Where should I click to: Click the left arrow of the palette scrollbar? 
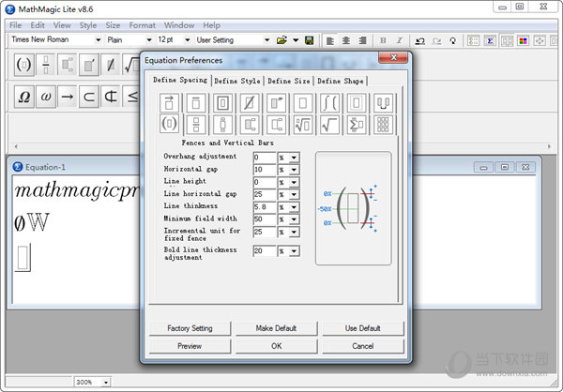[x=15, y=146]
